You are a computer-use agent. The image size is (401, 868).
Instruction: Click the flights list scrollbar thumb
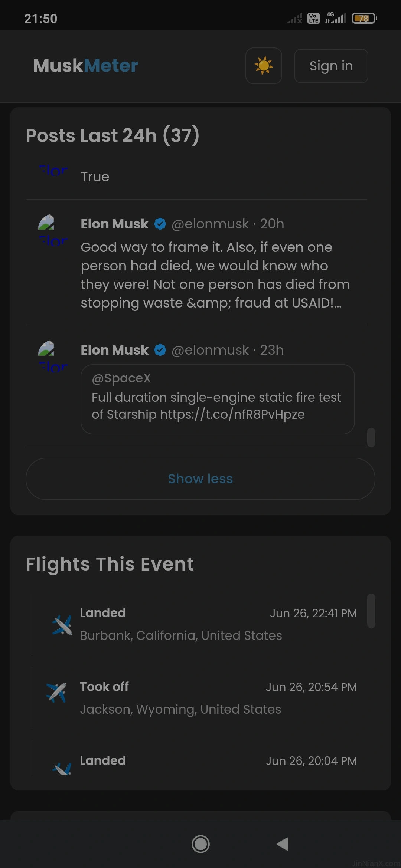pyautogui.click(x=371, y=611)
